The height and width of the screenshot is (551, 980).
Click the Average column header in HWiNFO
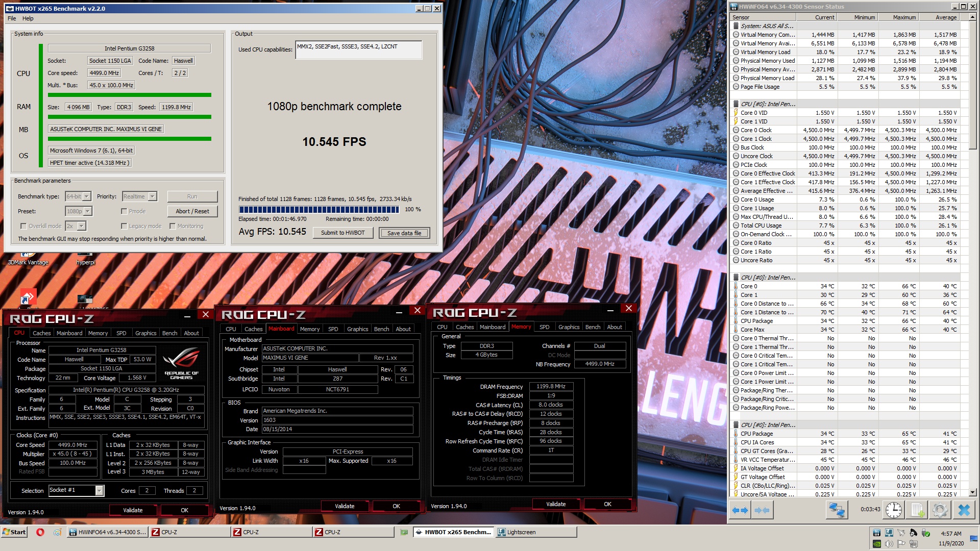pyautogui.click(x=939, y=17)
